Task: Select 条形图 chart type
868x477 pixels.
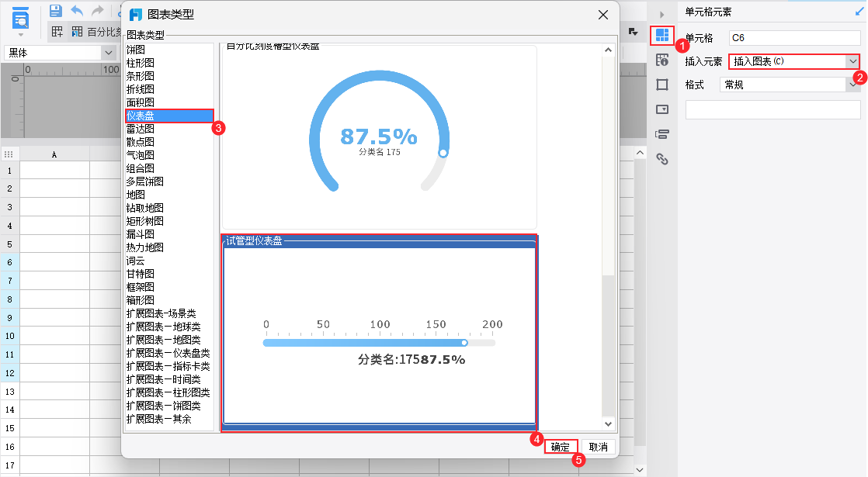Action: [x=140, y=76]
